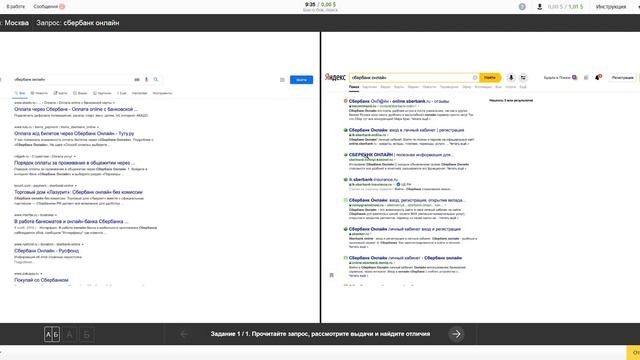Select the Картинки tab on Yandex
The height and width of the screenshot is (360, 640).
pyautogui.click(x=369, y=87)
